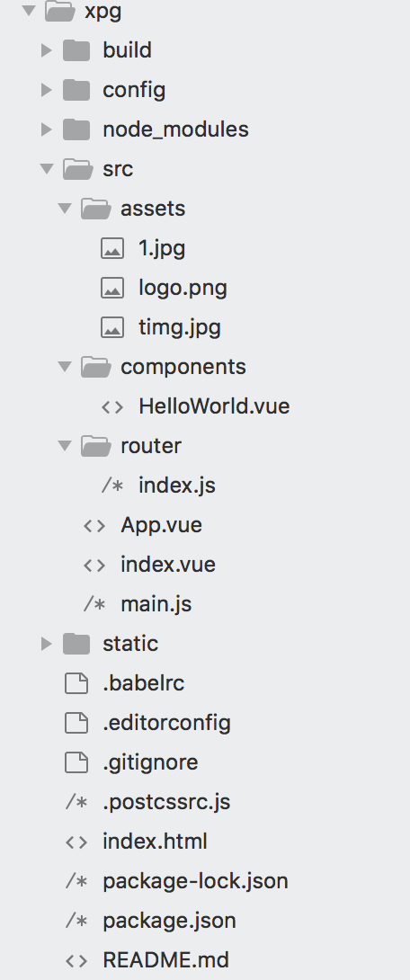This screenshot has height=980, width=410.
Task: Click the image icon next to logo.png
Action: tap(112, 288)
